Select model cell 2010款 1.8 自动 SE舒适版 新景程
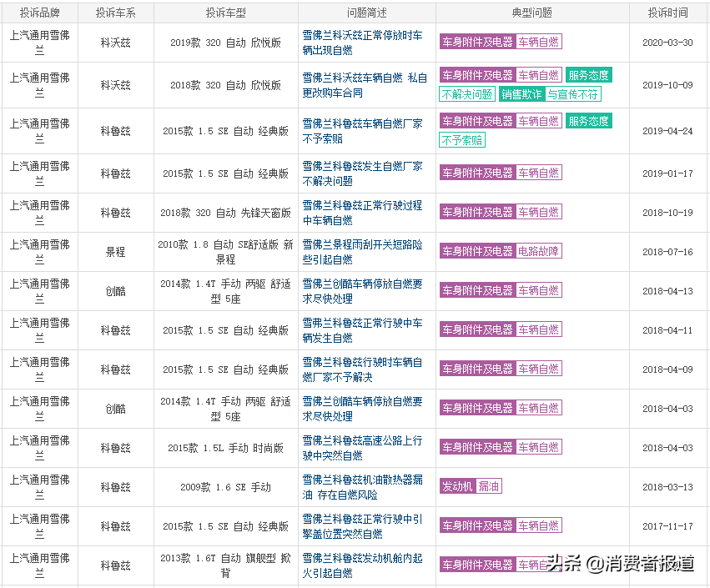 pyautogui.click(x=225, y=252)
